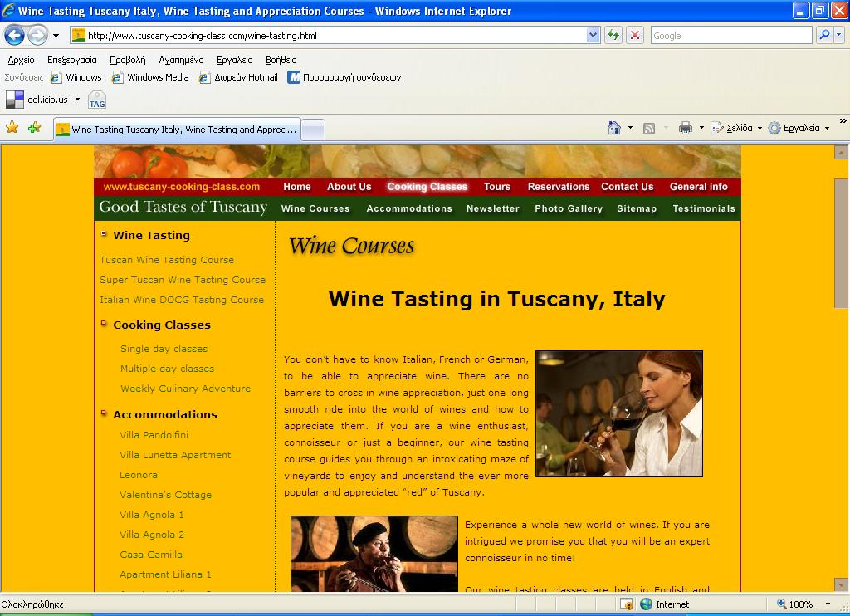
Task: Open the Photo Gallery link
Action: (569, 208)
